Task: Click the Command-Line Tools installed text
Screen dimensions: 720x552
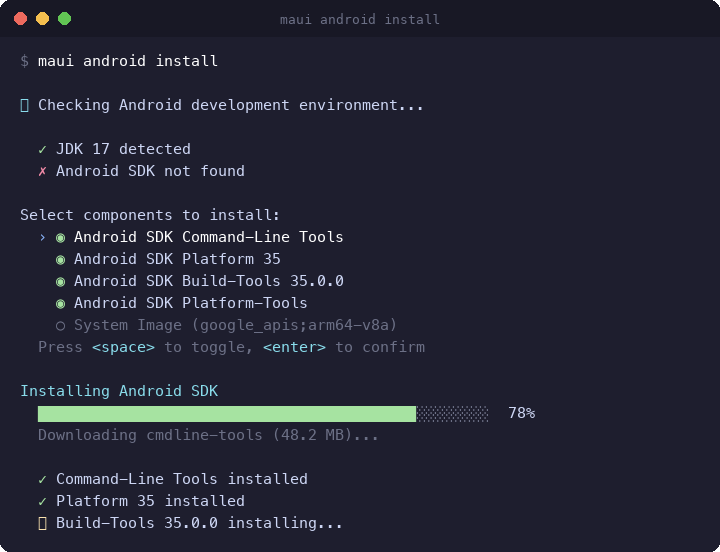Action: tap(182, 479)
